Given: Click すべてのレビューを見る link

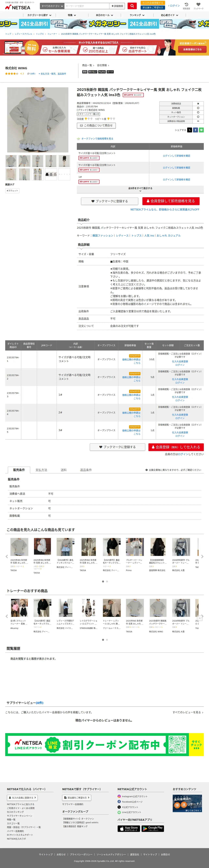Looking at the screenshot, I should click(x=188, y=712).
